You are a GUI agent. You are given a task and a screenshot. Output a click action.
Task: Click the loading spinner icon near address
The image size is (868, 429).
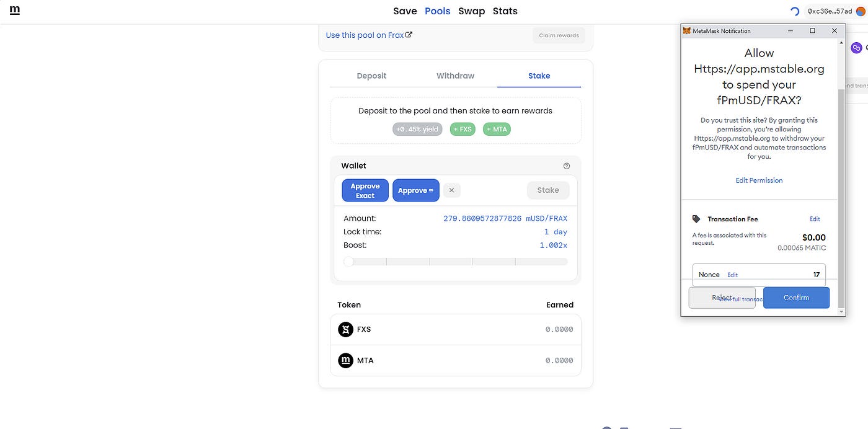click(x=795, y=11)
